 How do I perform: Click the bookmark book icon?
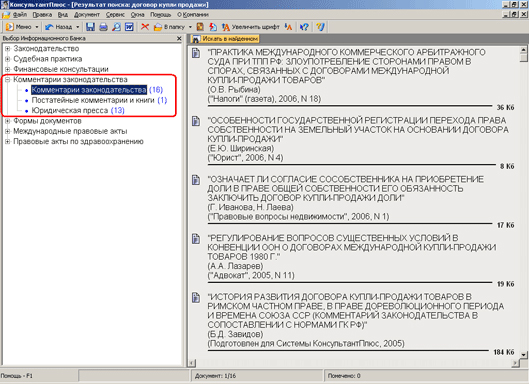click(x=200, y=27)
